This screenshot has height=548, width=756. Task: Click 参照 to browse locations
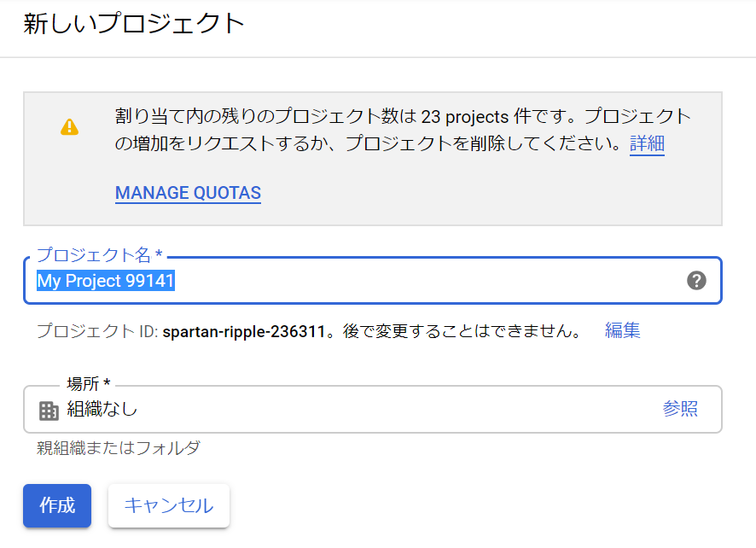(680, 409)
